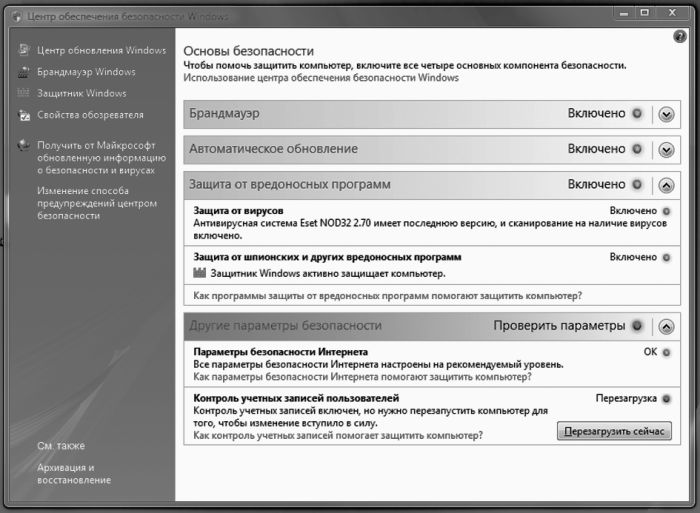
Task: Click the browser properties icon in sidebar
Action: pos(24,115)
